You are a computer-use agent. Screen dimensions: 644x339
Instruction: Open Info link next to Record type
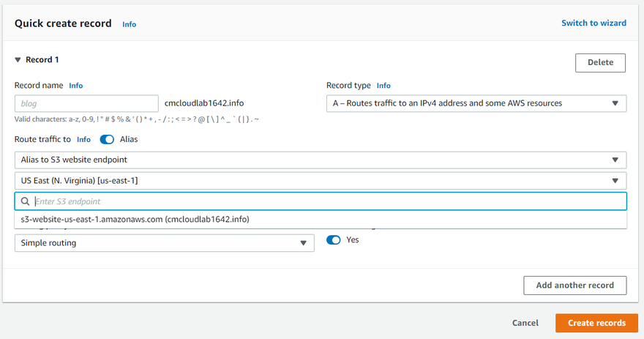[383, 86]
